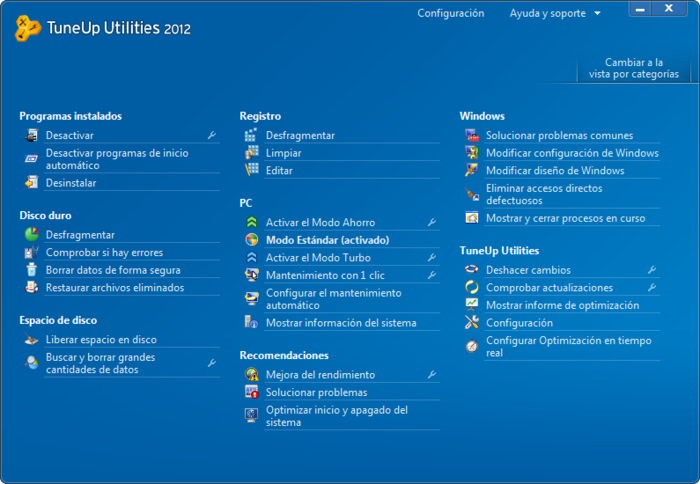700x484 pixels.
Task: Open wrench settings beside Activar el Modo Turbo
Action: 432,257
